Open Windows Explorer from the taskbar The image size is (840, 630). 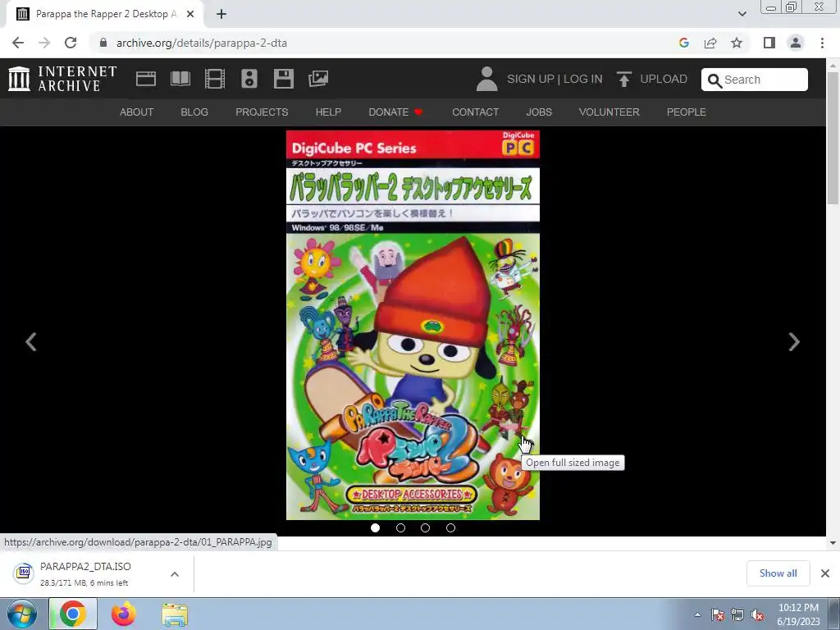[x=175, y=615]
